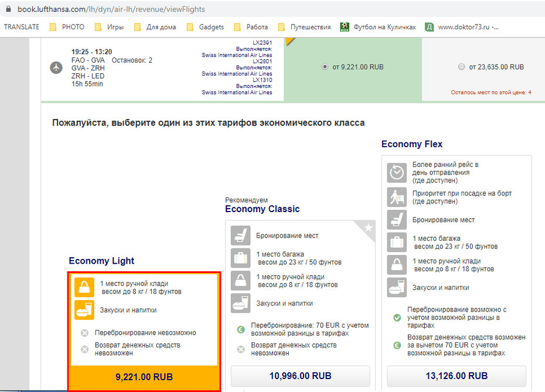
Task: Open the www.doktor73.ru bookmark
Action: click(x=462, y=27)
